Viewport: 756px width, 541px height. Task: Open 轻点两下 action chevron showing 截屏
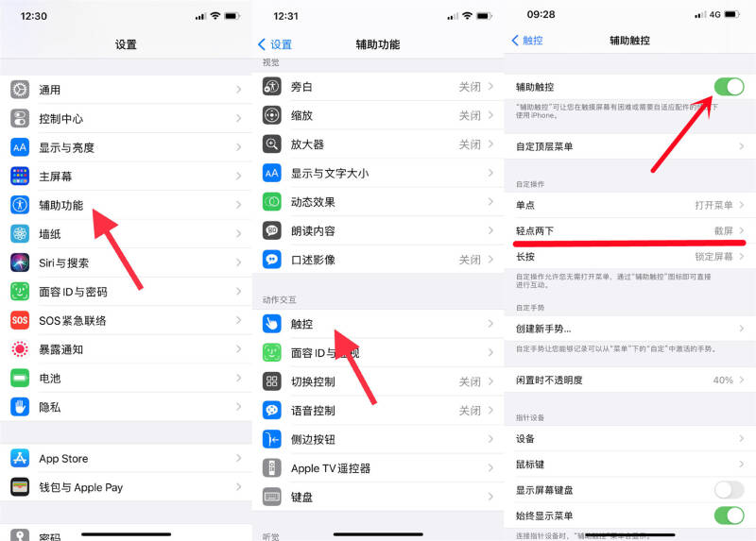[x=742, y=230]
